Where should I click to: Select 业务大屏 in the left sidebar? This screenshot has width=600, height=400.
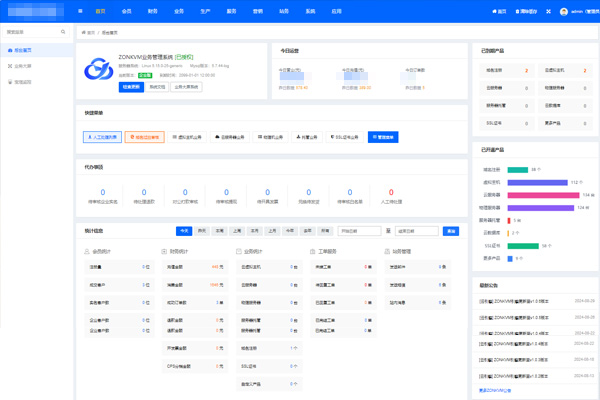tap(23, 65)
